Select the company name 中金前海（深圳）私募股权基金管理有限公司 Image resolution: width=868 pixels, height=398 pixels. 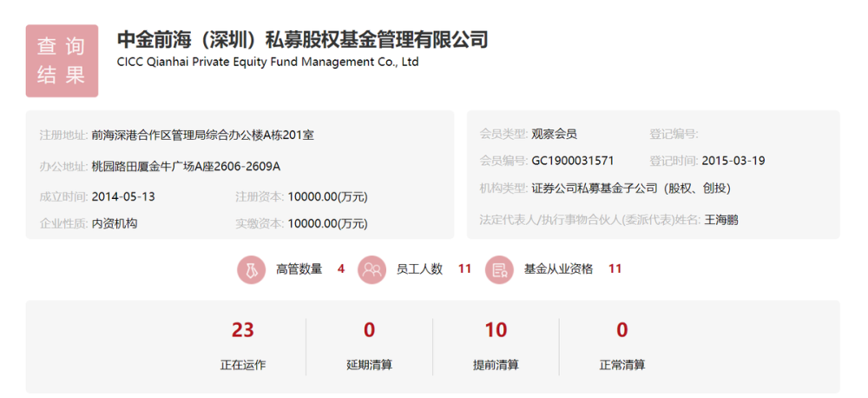(302, 41)
